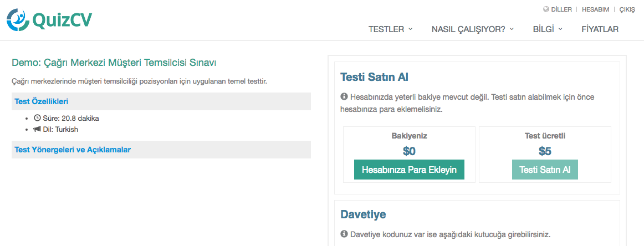Screen dimensions: 644x246
Task: Expand the BİLGİ dropdown chevron
Action: [x=560, y=29]
